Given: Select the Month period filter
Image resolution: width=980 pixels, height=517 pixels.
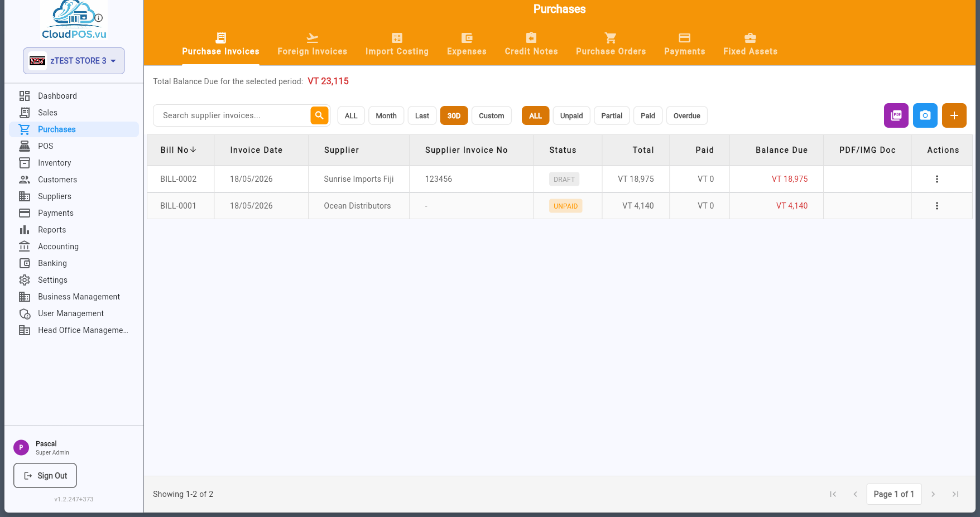Looking at the screenshot, I should click(x=386, y=116).
